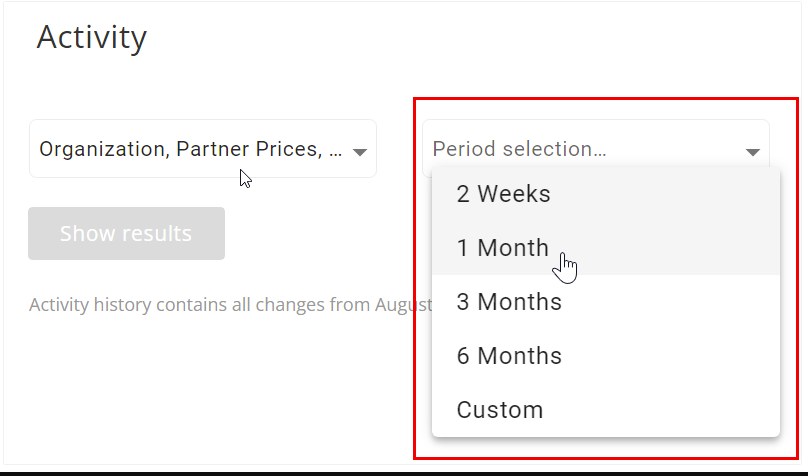Click the Period selection arrow icon
This screenshot has height=476, width=808.
point(752,152)
